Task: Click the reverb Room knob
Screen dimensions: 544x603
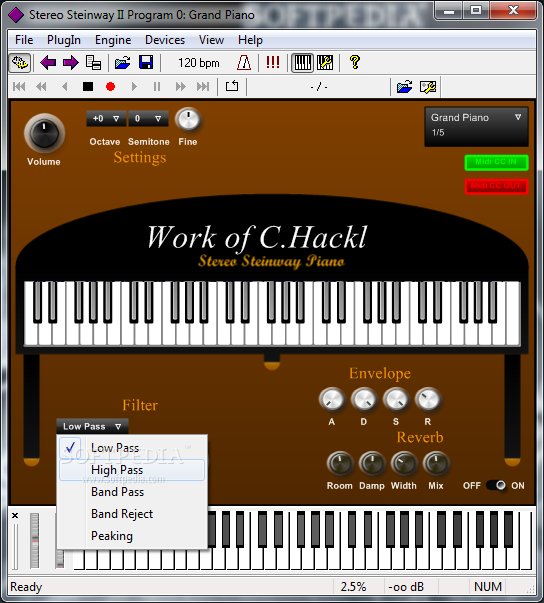Action: pyautogui.click(x=340, y=463)
